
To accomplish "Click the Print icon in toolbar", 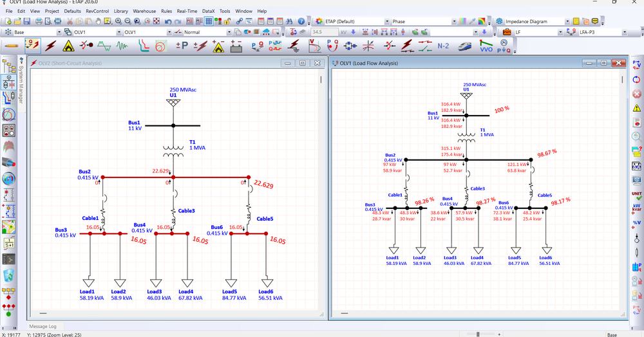I will click(39, 21).
